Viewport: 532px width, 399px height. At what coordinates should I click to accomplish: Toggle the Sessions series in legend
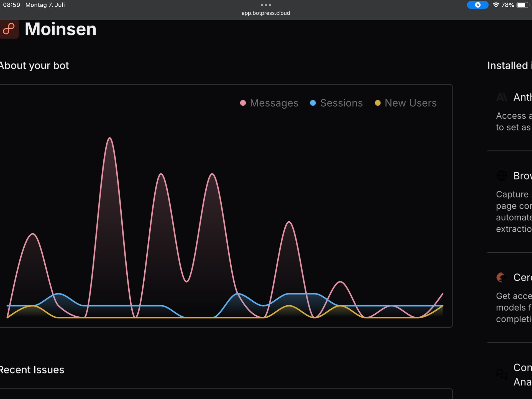coord(341,103)
